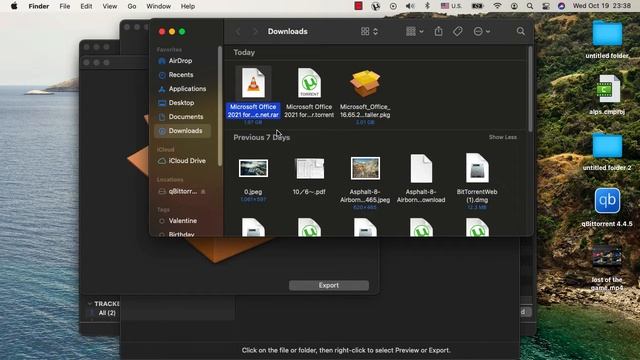This screenshot has width=640, height=360.
Task: Click the Edit Tags icon
Action: click(458, 31)
